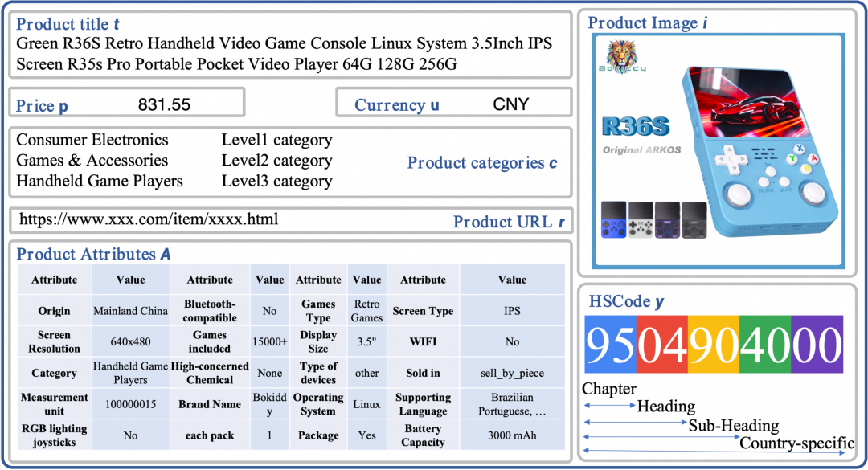Click the Brand Name attribute cell
The height and width of the screenshot is (470, 868).
pyautogui.click(x=210, y=404)
